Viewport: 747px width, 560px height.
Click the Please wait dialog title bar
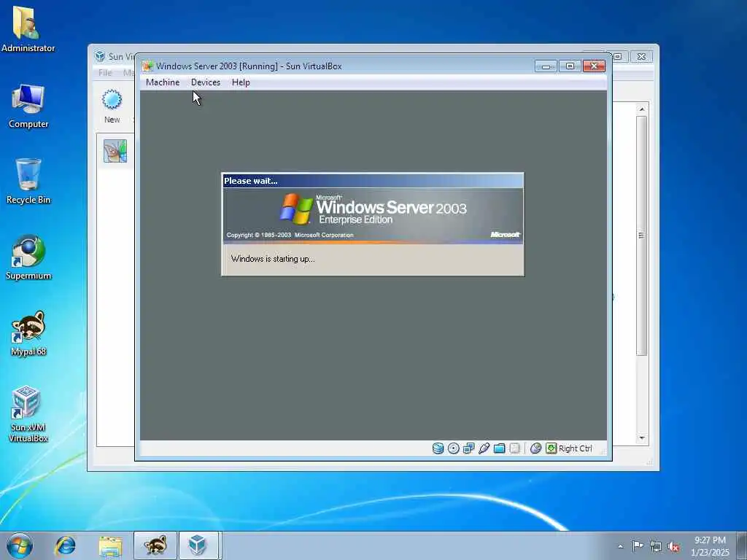(x=373, y=181)
